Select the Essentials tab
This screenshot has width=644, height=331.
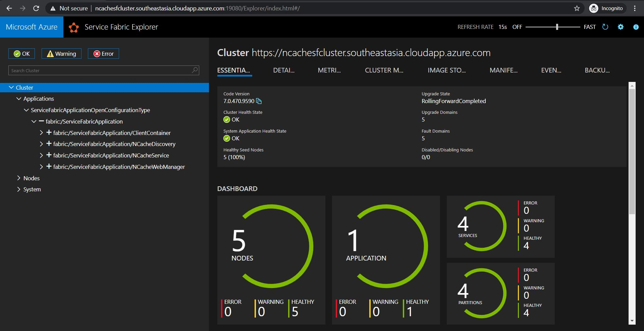234,70
